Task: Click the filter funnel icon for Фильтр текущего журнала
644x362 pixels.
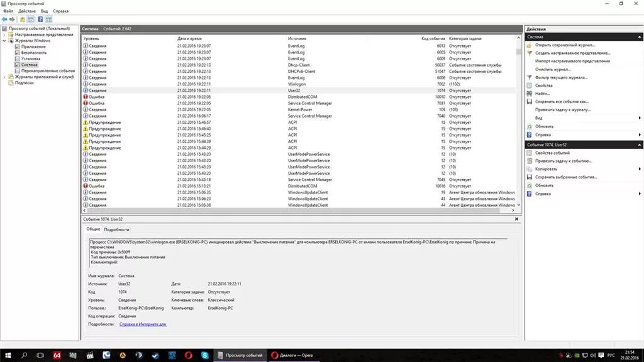Action: pos(529,77)
